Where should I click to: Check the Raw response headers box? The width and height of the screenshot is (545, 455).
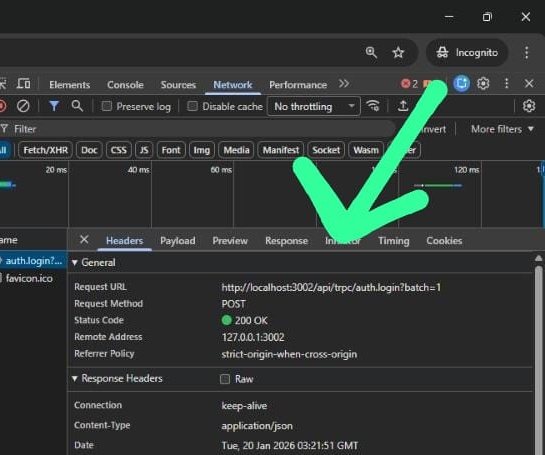click(225, 379)
